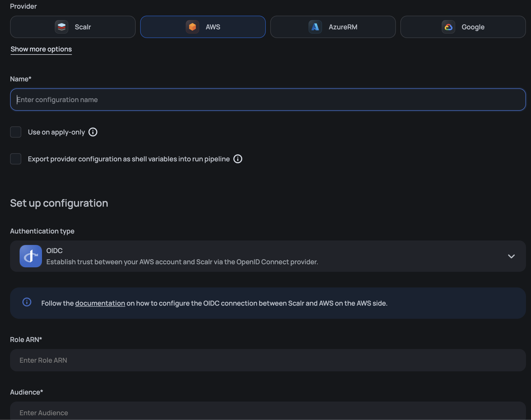Click the AzureRM logo icon

click(315, 27)
